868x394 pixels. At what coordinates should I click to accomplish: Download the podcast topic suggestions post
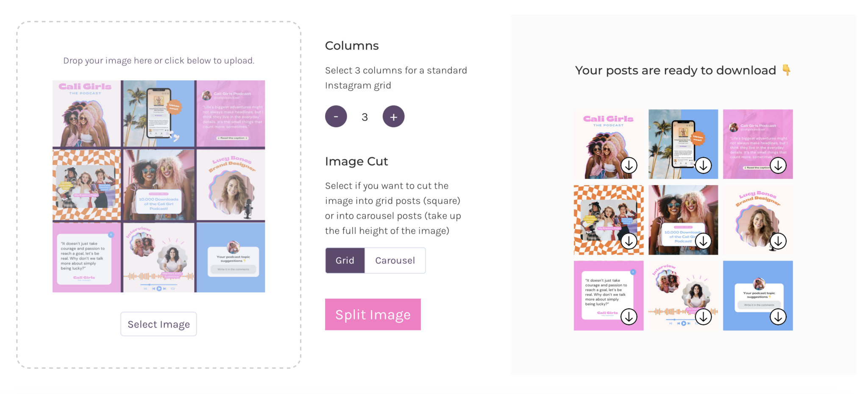click(x=777, y=316)
